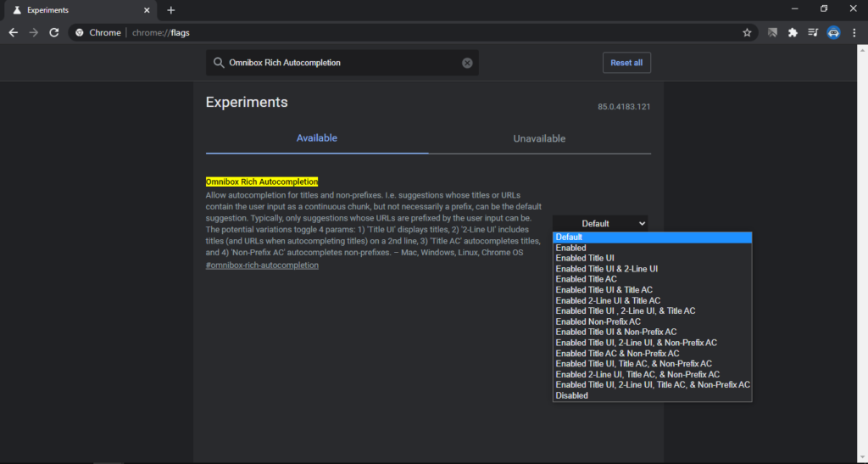Open a new tab with plus button
Image resolution: width=868 pixels, height=464 pixels.
tap(171, 10)
